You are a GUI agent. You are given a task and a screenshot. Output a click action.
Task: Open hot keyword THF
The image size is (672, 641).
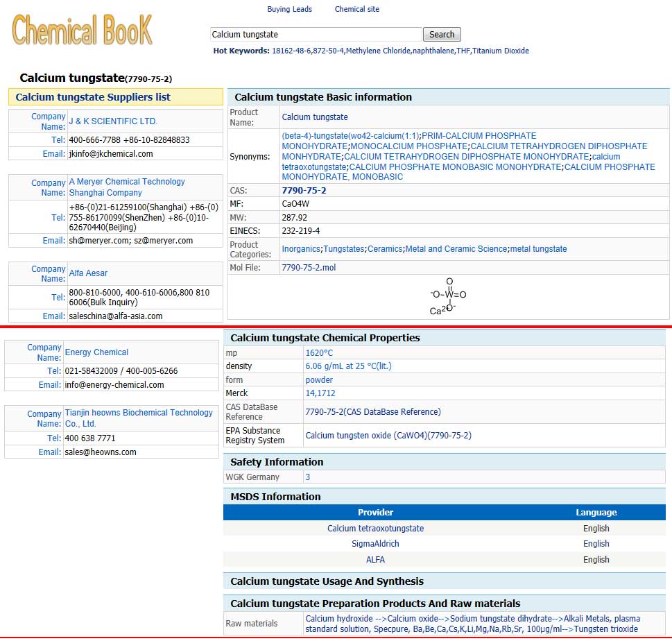coord(463,51)
